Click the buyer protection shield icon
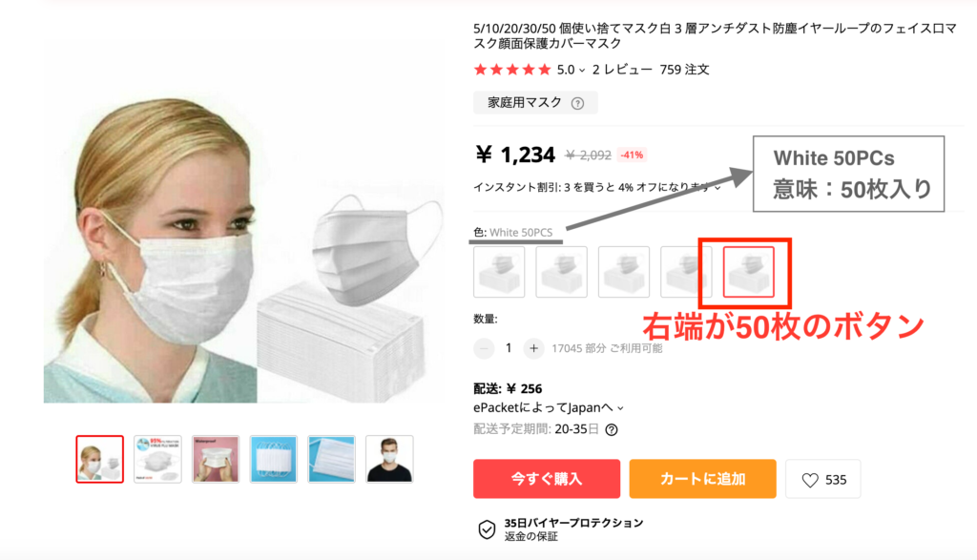This screenshot has width=977, height=560. click(x=487, y=529)
